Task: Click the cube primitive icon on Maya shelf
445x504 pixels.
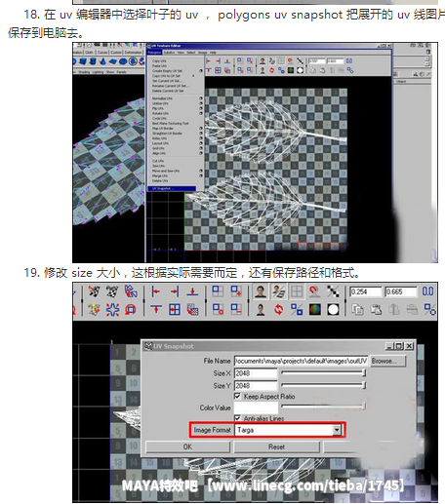Action: (x=83, y=61)
